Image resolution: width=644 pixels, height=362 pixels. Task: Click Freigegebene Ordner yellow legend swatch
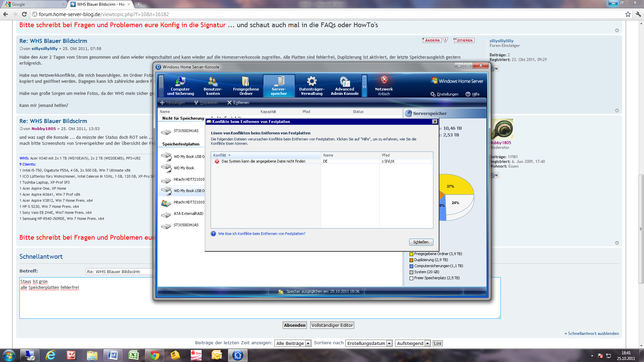pos(411,254)
